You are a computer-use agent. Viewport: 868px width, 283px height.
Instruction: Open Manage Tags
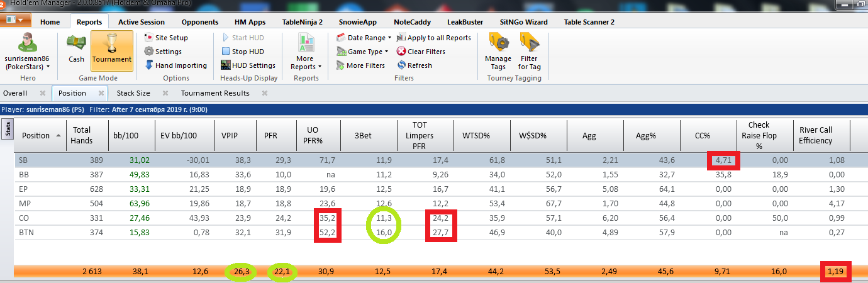[x=498, y=52]
